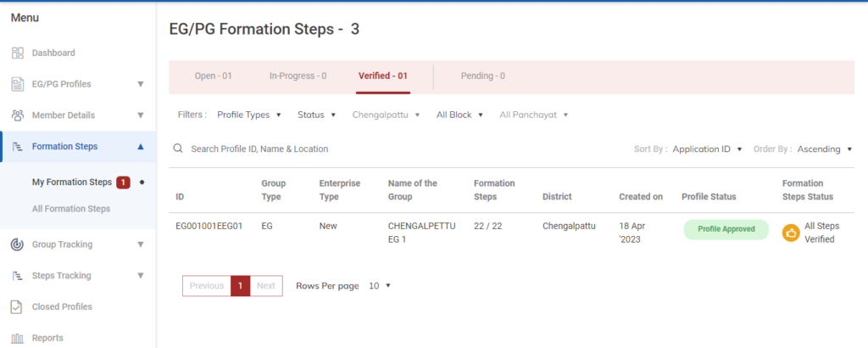
Task: Collapse the Formation Steps menu section
Action: point(140,147)
